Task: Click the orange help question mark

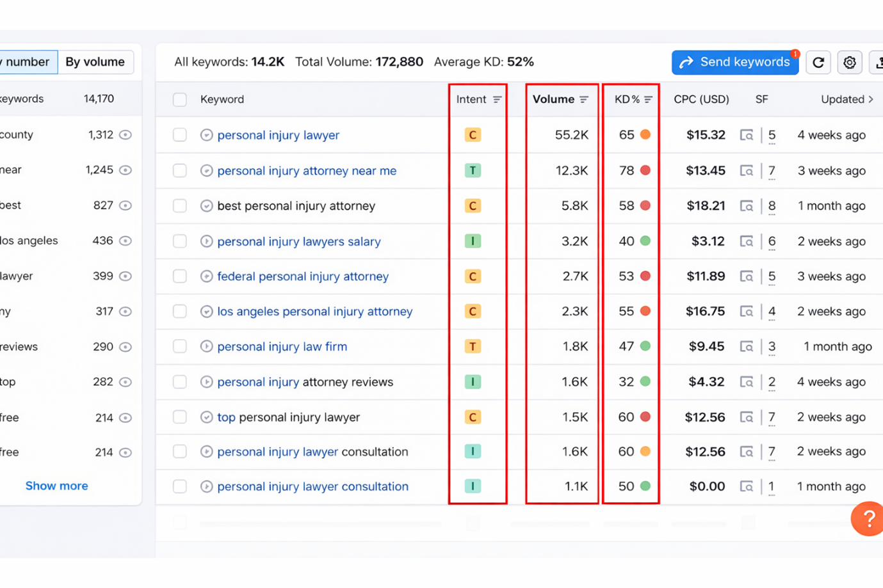Action: [x=868, y=519]
